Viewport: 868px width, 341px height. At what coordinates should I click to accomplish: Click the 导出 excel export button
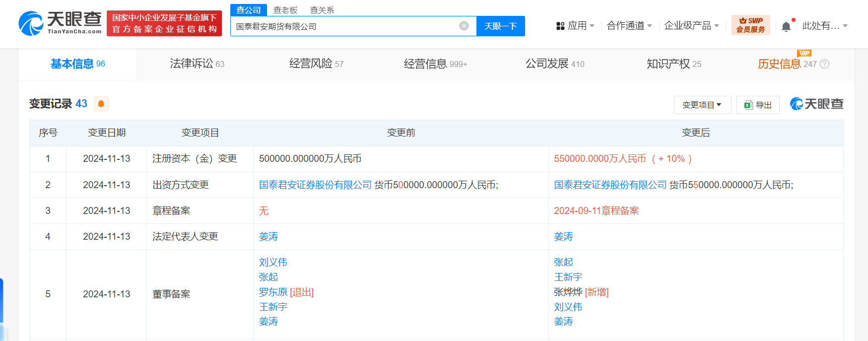tap(758, 105)
